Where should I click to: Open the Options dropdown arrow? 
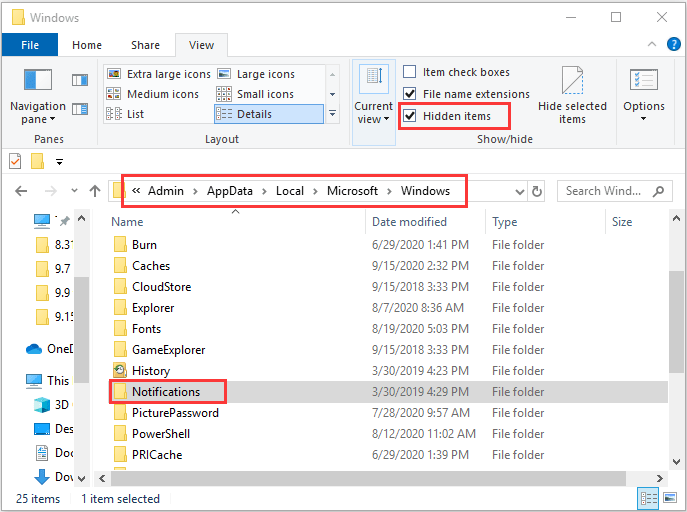643,119
